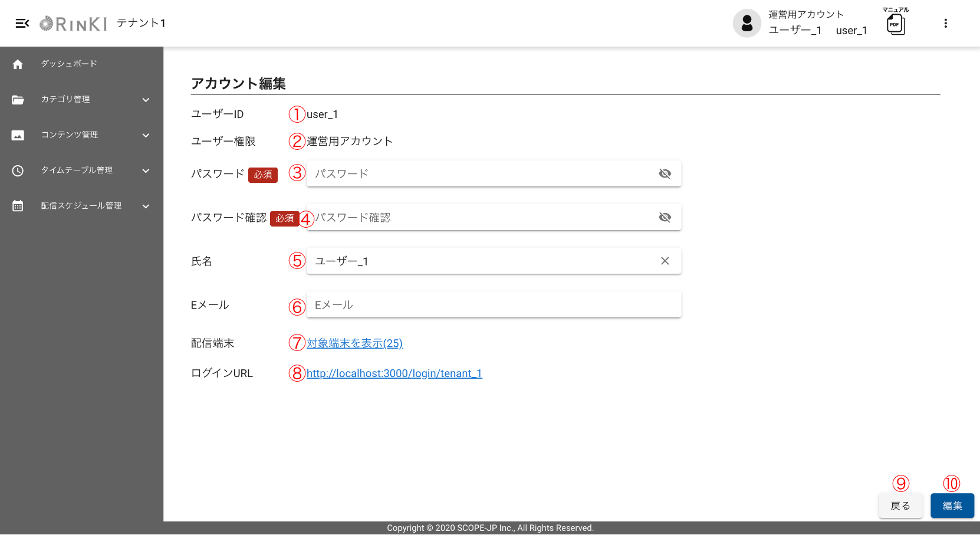Screen dimensions: 980x538
Task: Clear the 氏名 field with the X icon
Action: 665,261
